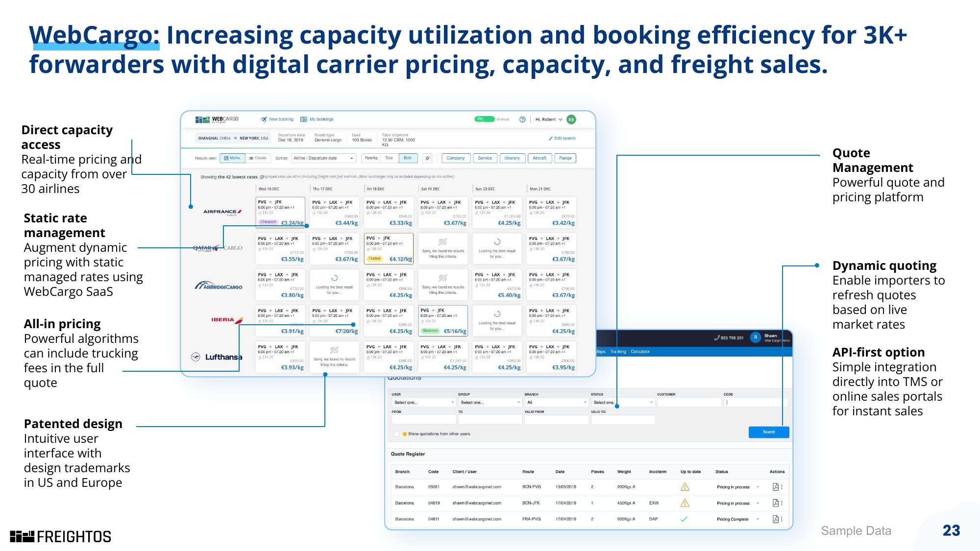Click the Range filter button

point(565,158)
